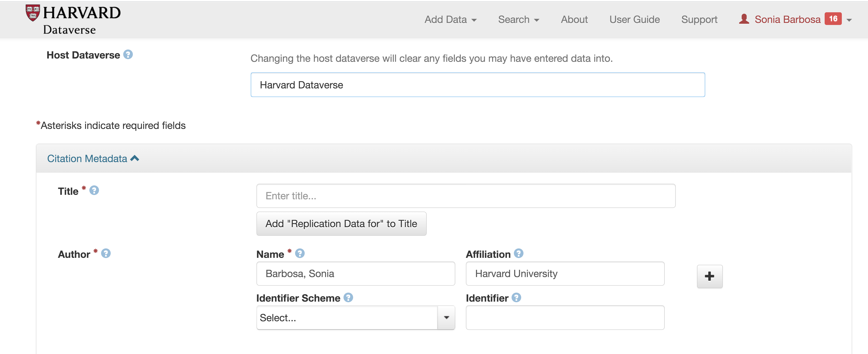Image resolution: width=868 pixels, height=354 pixels.
Task: Click the Harvard Dataverse logo
Action: tap(73, 20)
